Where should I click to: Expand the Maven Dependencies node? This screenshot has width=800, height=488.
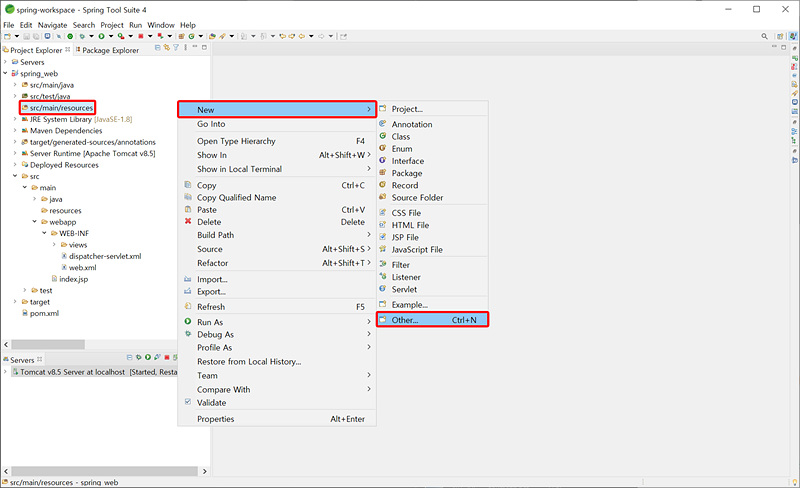[15, 130]
